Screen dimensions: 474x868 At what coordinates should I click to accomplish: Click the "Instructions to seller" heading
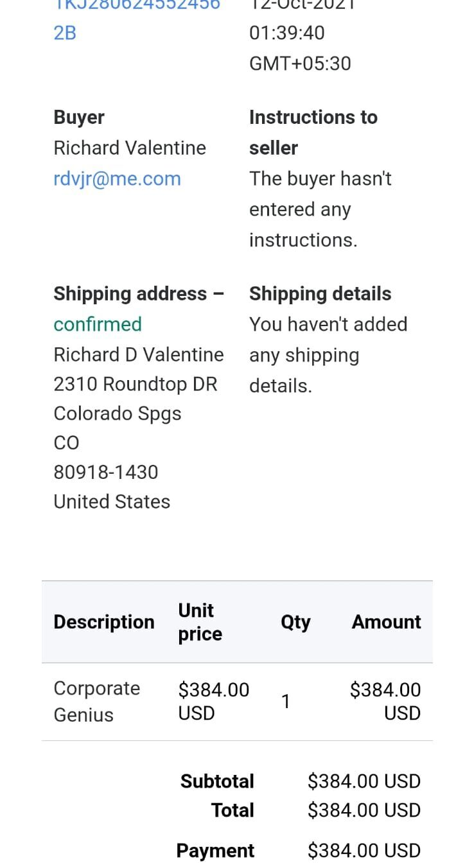click(313, 132)
